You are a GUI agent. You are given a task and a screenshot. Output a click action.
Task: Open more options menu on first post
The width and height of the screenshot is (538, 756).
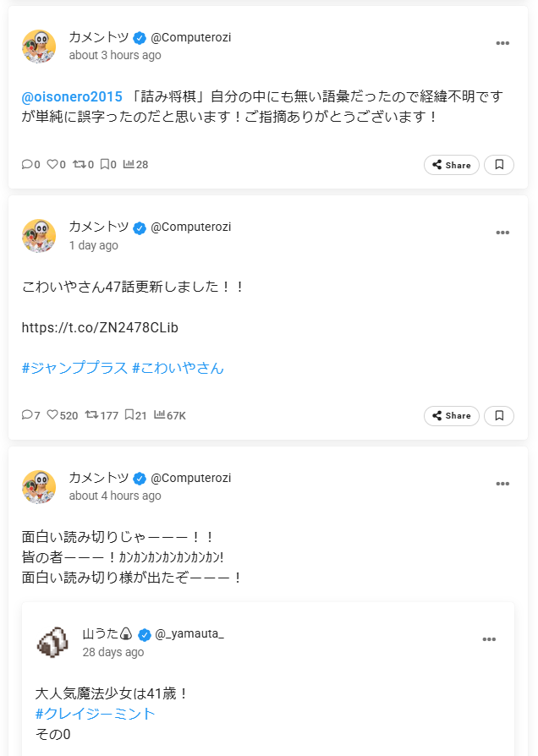click(x=502, y=43)
